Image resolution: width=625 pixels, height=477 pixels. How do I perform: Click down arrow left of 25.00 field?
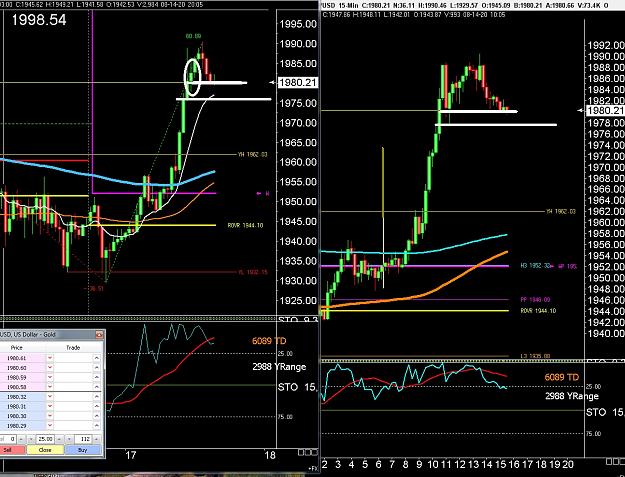[x=31, y=439]
